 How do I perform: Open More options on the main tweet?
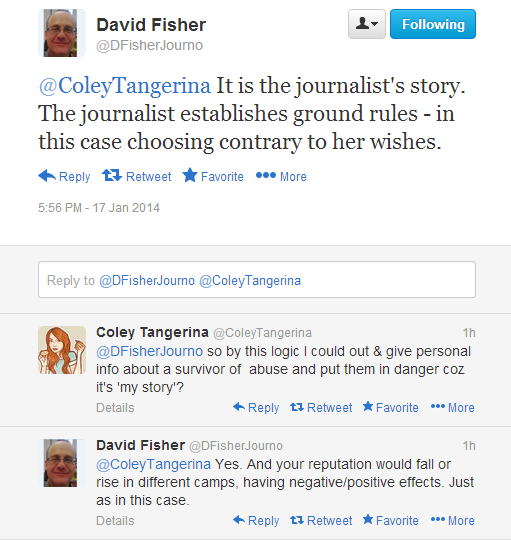pyautogui.click(x=281, y=176)
